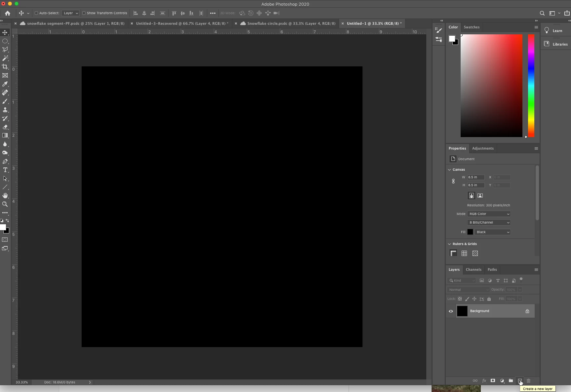
Task: Select the Healing Brush tool
Action: point(5,92)
